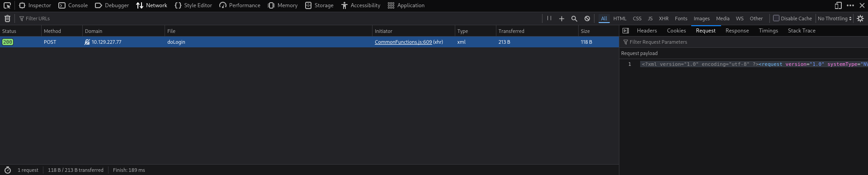Sort by Method column header
Viewport: 868px width, 175px height.
click(62, 31)
